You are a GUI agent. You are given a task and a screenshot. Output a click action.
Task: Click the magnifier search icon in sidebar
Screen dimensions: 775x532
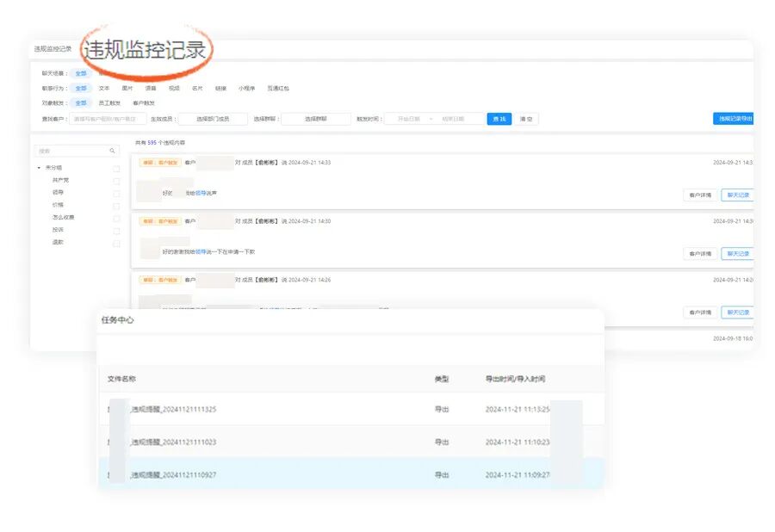pos(114,149)
